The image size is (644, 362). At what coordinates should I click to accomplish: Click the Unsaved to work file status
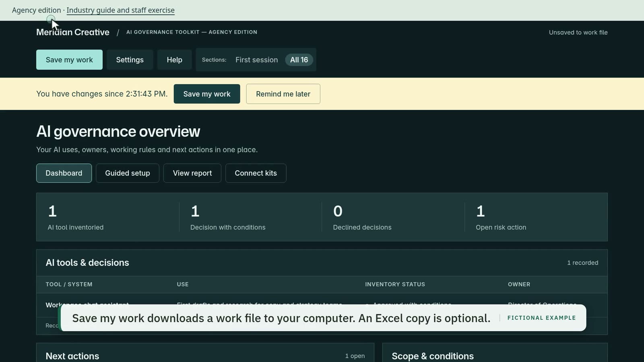(578, 33)
